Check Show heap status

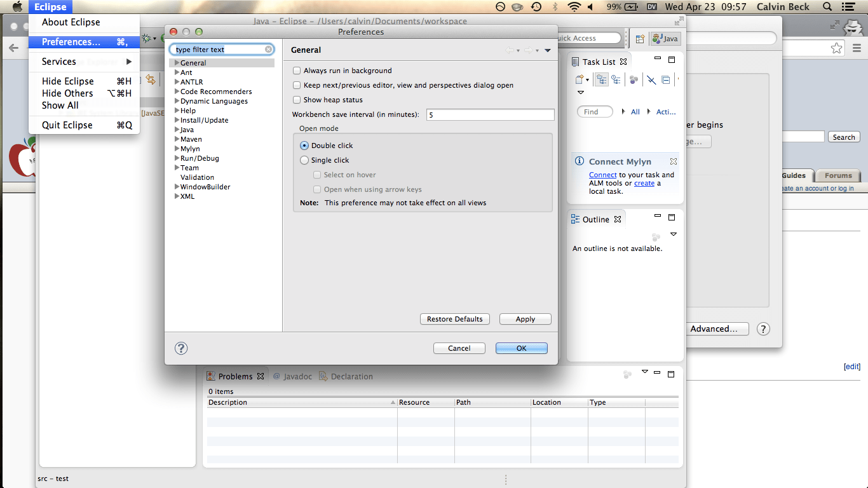(x=296, y=99)
